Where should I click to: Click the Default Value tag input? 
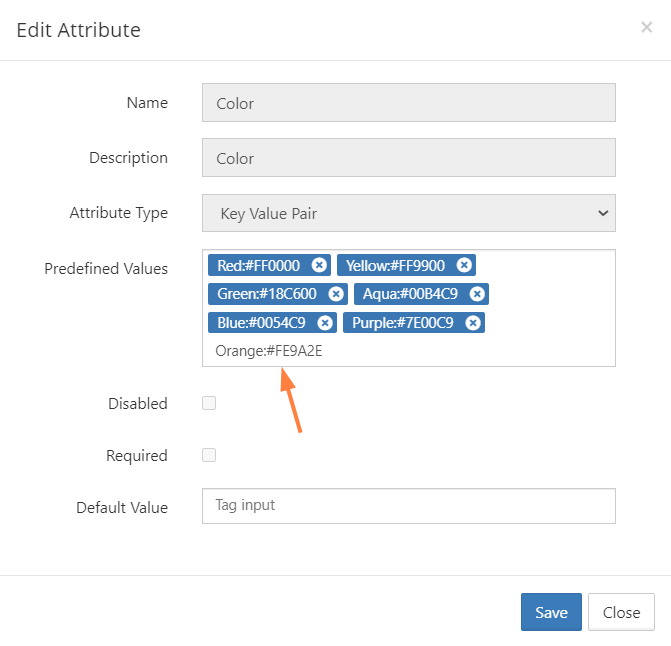pyautogui.click(x=408, y=506)
